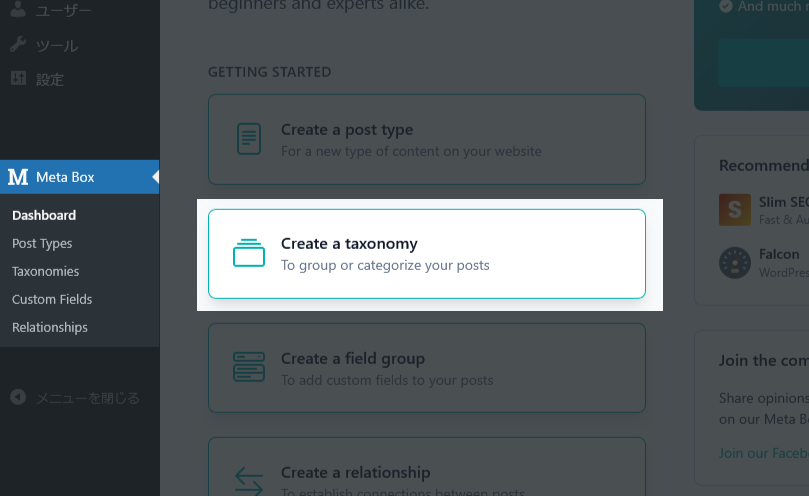
Task: Click the wrench icon beside ツール
Action: point(17,45)
